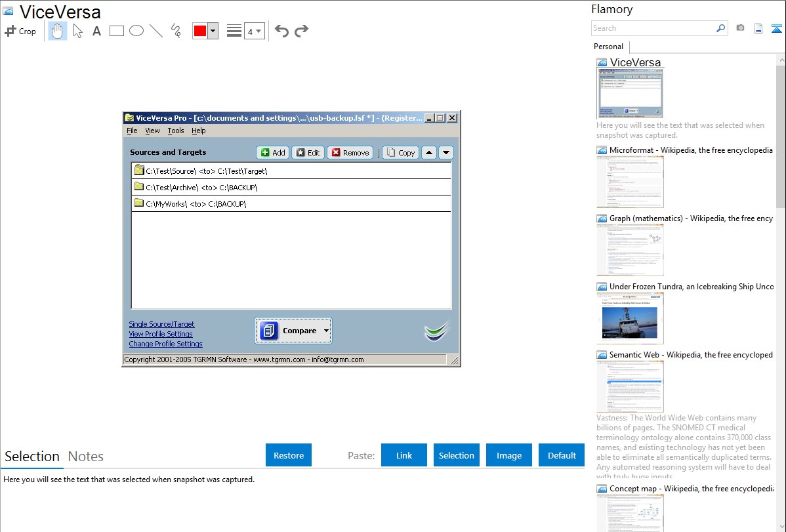Image resolution: width=786 pixels, height=532 pixels.
Task: Click the Copy button in ViceVersa
Action: 400,152
